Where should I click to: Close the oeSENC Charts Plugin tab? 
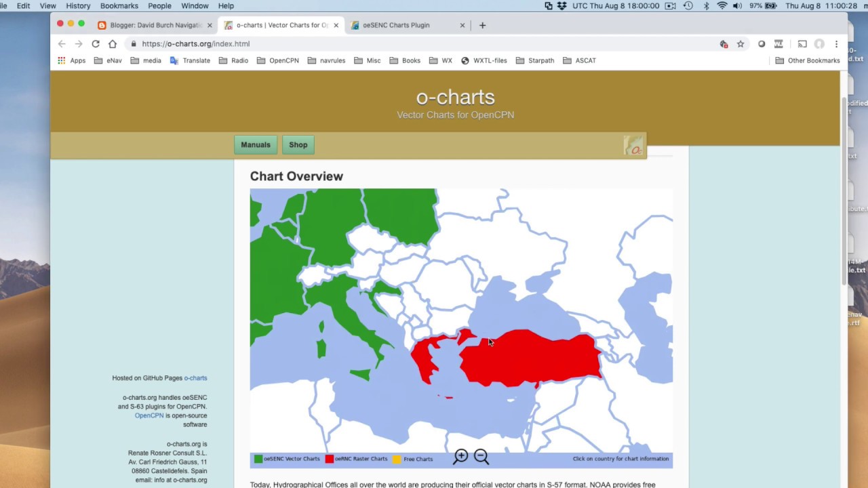point(462,25)
